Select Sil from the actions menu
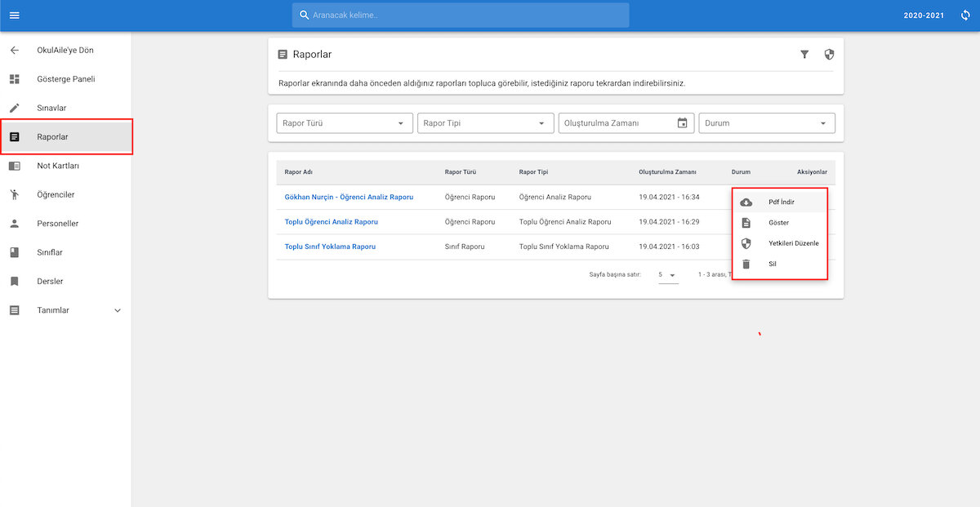 pos(780,264)
